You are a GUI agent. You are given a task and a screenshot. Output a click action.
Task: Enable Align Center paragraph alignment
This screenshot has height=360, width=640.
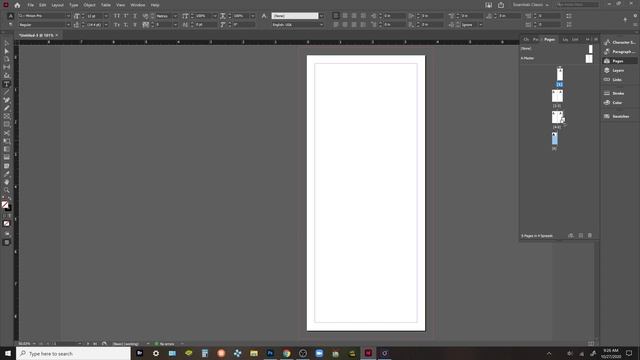[x=345, y=16]
